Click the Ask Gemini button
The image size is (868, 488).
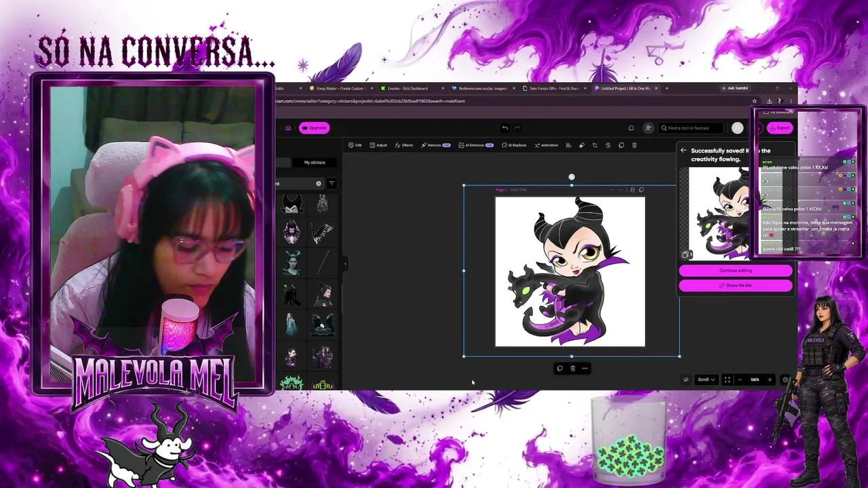(x=735, y=88)
